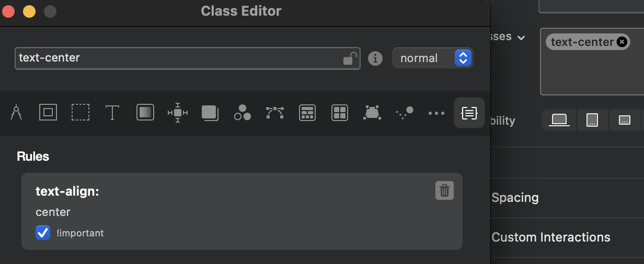Open the typography T icon
The image size is (644, 264).
tap(112, 112)
